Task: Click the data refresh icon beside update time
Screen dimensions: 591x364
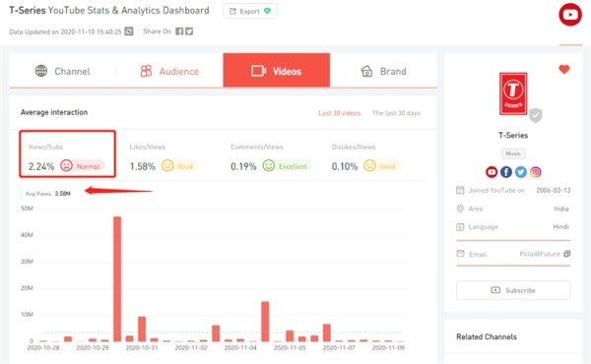Action: (x=129, y=31)
